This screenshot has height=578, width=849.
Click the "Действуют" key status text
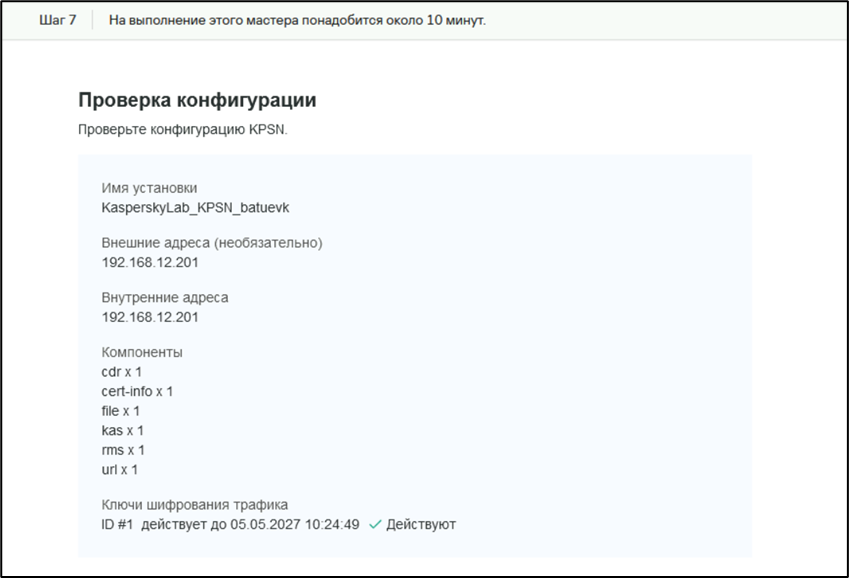click(x=421, y=524)
